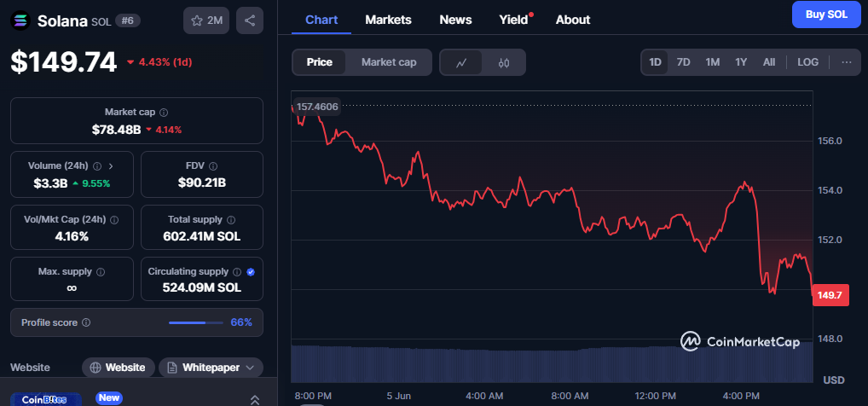Select the Price chart toggle

[320, 62]
